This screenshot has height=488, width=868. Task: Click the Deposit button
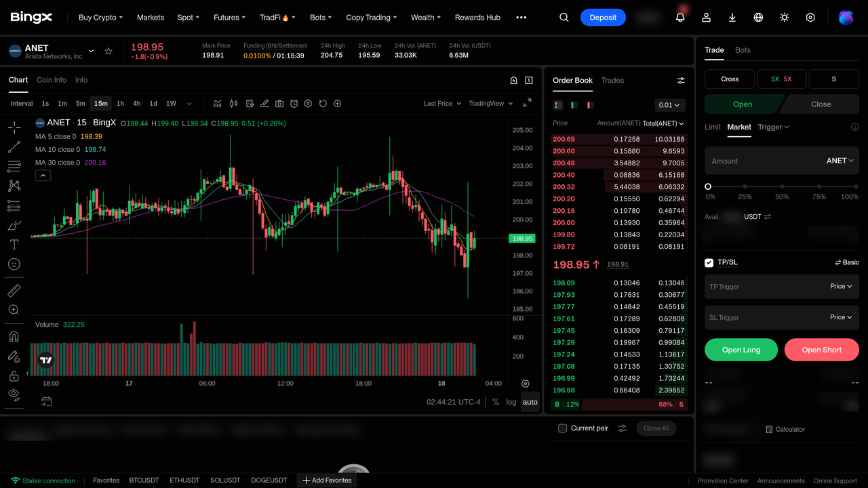[x=603, y=18]
